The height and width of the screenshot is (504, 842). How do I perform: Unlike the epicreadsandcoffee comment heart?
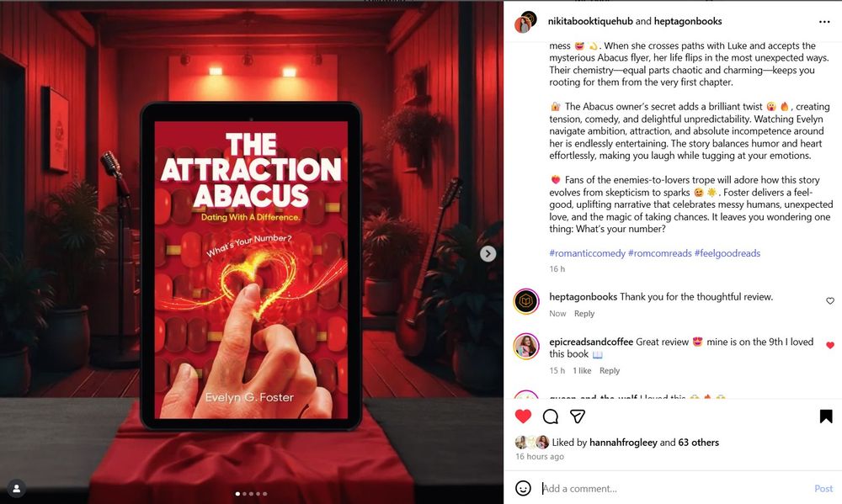[829, 345]
